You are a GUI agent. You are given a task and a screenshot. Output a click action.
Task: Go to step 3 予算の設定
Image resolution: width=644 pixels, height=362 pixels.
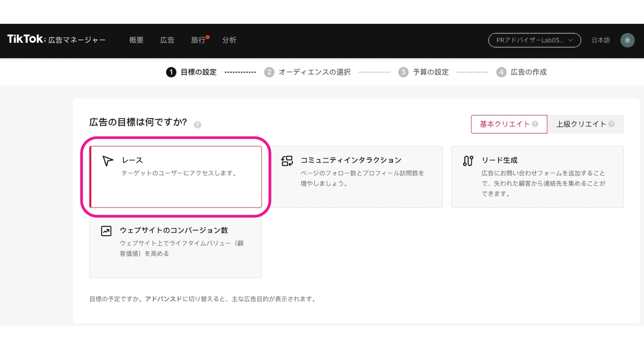point(423,72)
